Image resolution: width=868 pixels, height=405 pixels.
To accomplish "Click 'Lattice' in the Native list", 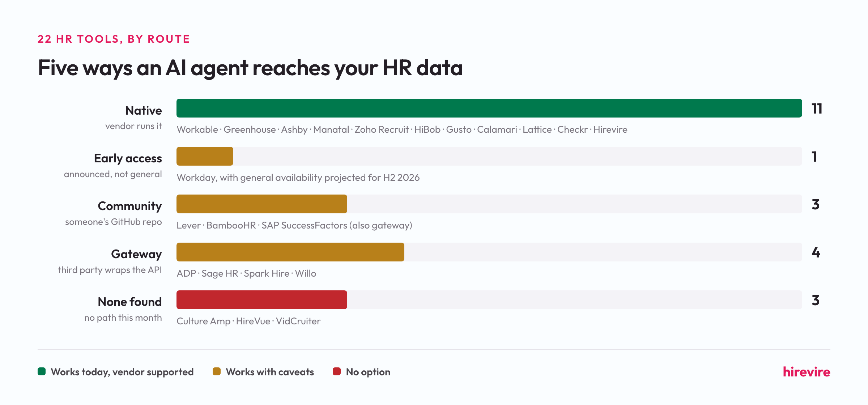I will click(x=537, y=129).
